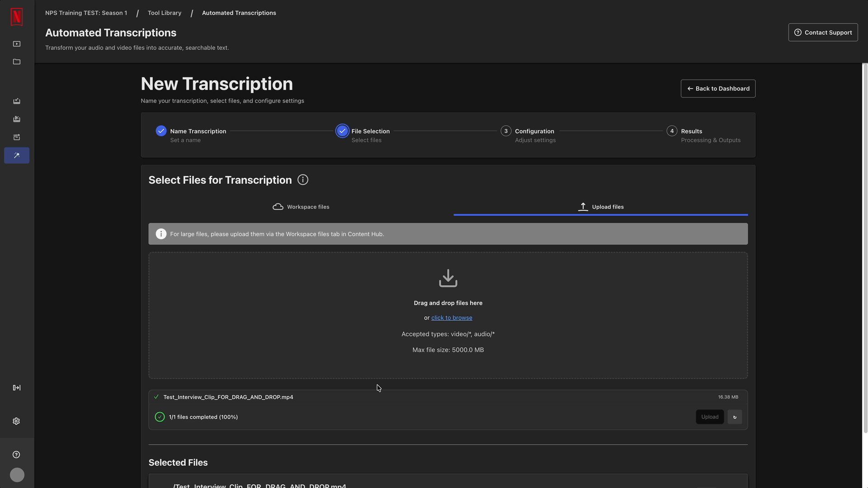868x488 pixels.
Task: Click the reset upload refresh icon
Action: click(x=735, y=417)
